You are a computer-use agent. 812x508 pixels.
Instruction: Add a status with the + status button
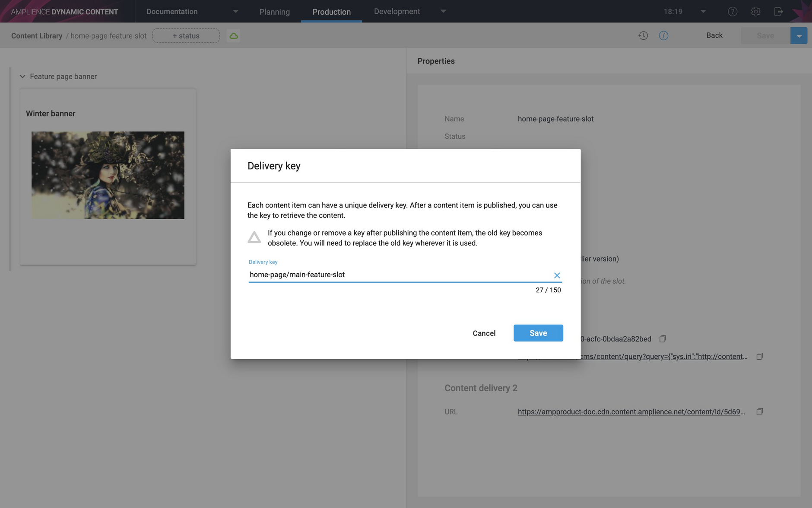[x=186, y=35]
